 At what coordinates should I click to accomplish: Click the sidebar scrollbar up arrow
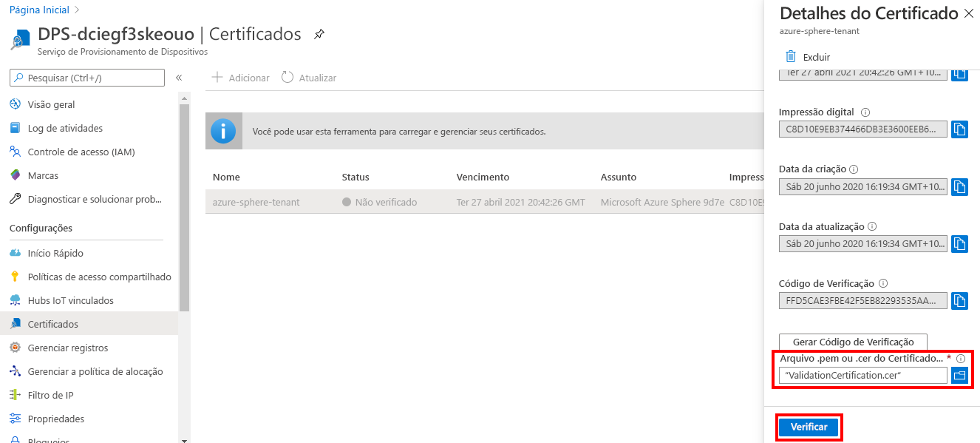click(x=184, y=98)
